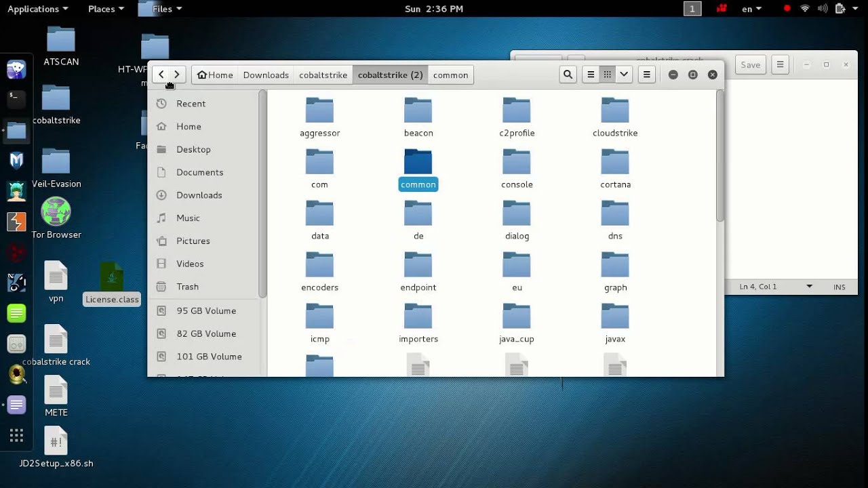The image size is (868, 488).
Task: Open the dns folder
Action: [x=615, y=220]
